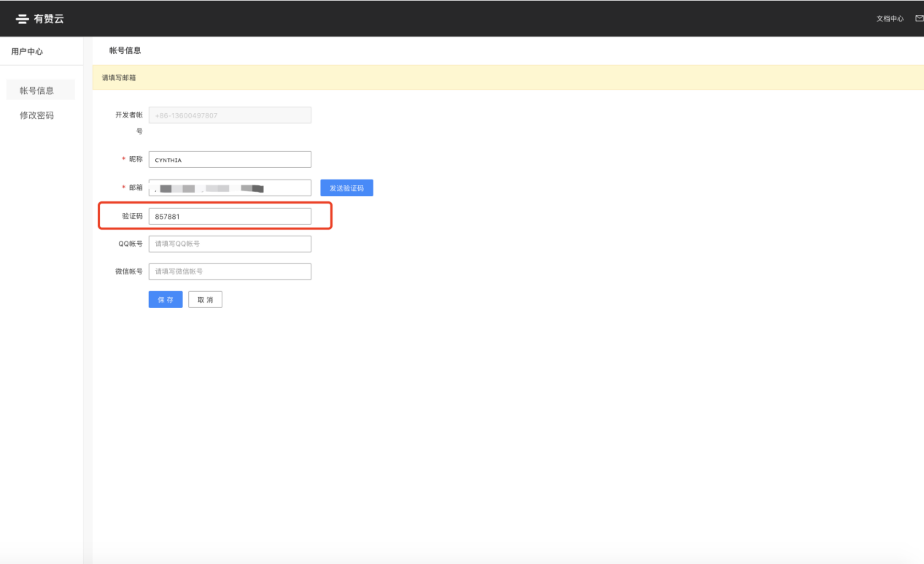Open the mail envelope icon in header
This screenshot has width=924, height=564.
click(919, 18)
